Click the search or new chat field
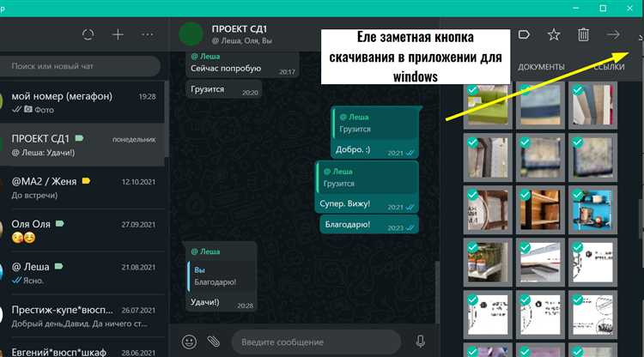 click(80, 66)
